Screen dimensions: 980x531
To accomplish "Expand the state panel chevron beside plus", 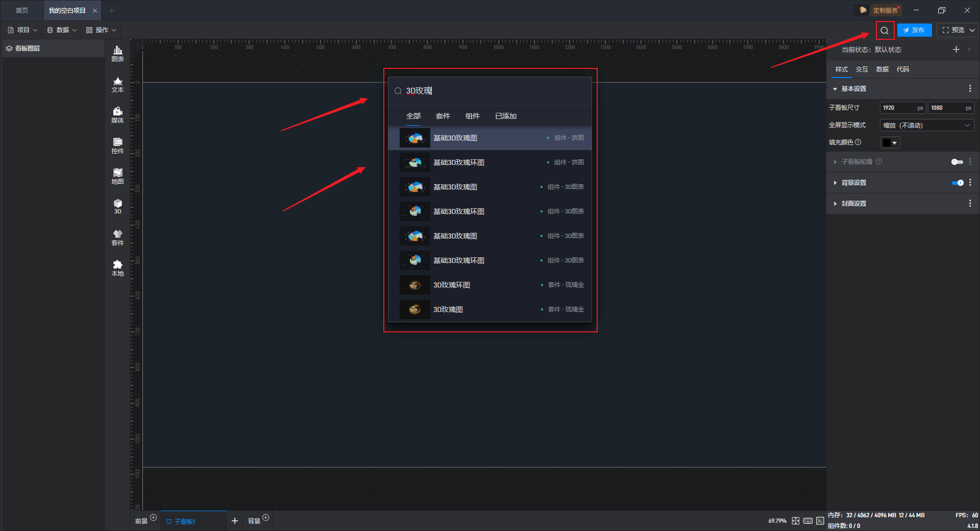I will click(969, 50).
